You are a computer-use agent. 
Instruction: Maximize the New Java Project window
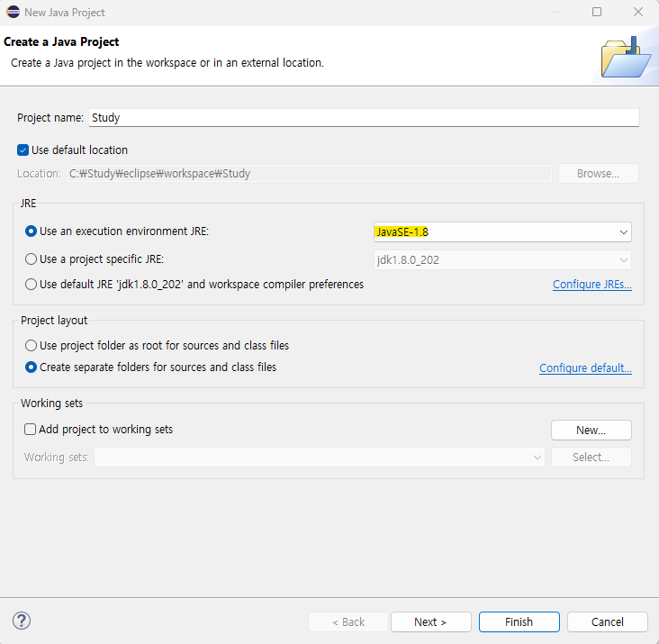coord(596,12)
